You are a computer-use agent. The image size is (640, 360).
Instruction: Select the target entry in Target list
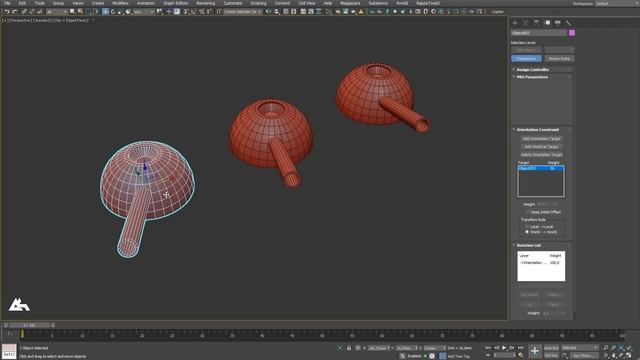point(541,168)
